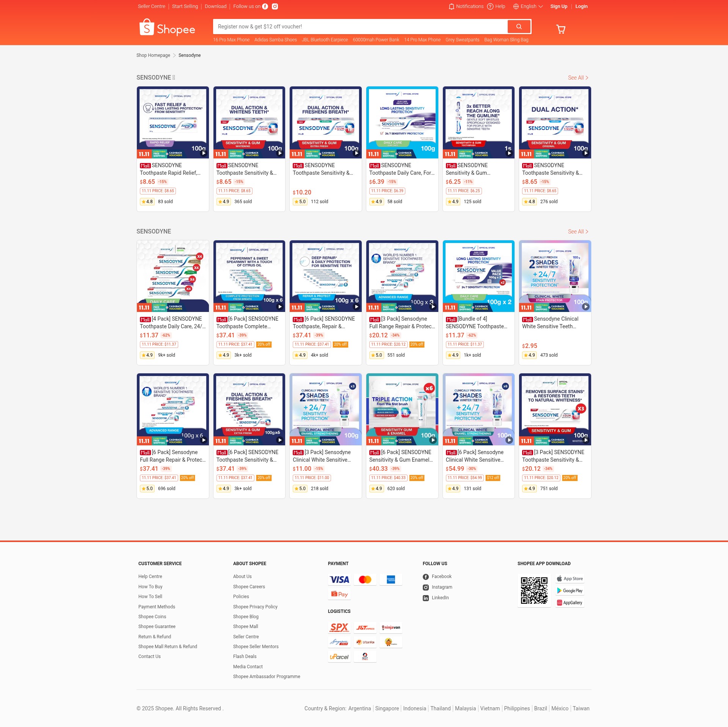Viewport: 728px width, 727px height.
Task: Open Start Selling in top bar
Action: [x=185, y=6]
